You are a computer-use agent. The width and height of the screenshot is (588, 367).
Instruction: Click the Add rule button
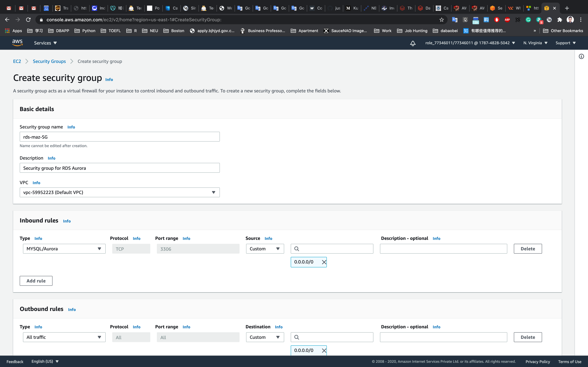click(36, 281)
